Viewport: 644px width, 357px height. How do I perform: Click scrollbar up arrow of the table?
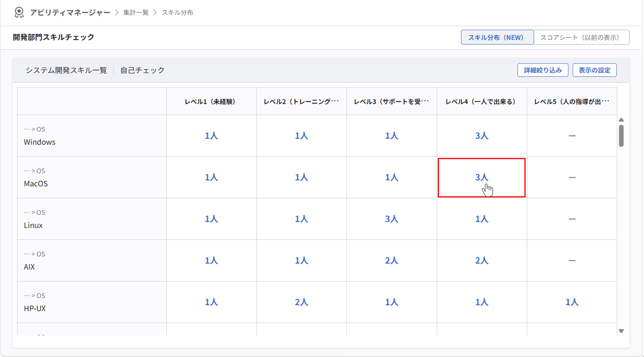click(x=621, y=120)
